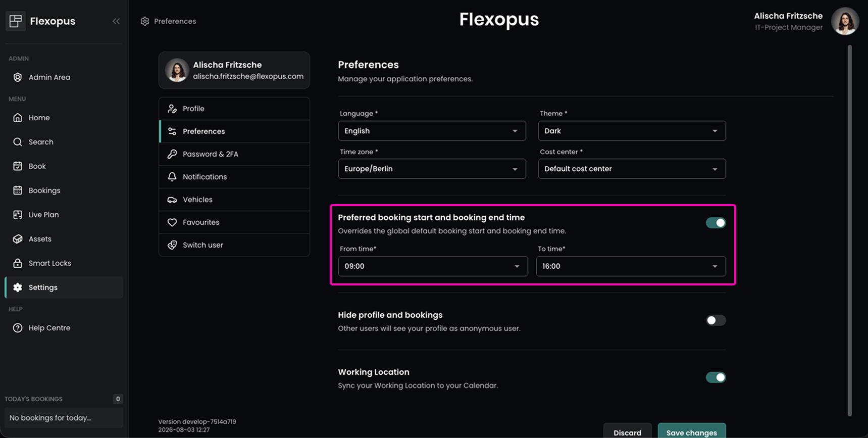Click the vertical page scrollbar
Screen dimensions: 868x438
coord(849,230)
